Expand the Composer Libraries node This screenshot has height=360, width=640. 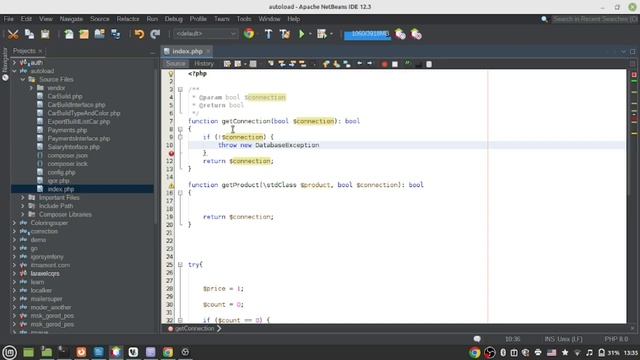(23, 215)
